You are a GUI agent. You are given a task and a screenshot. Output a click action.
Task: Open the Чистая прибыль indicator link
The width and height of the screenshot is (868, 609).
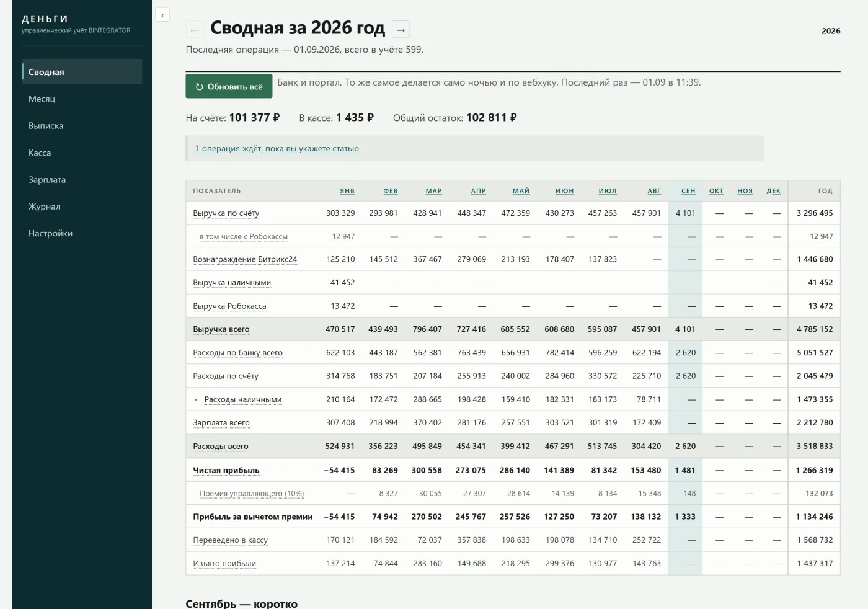226,470
